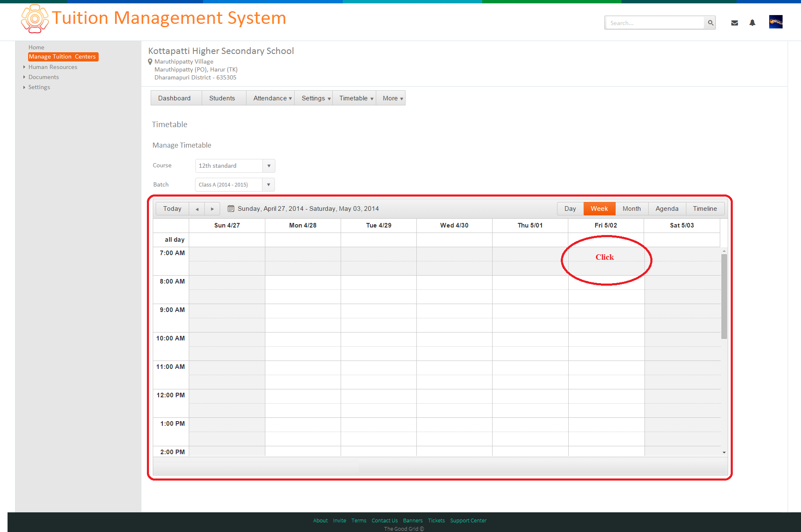
Task: Open the Invite footer link
Action: click(x=339, y=521)
